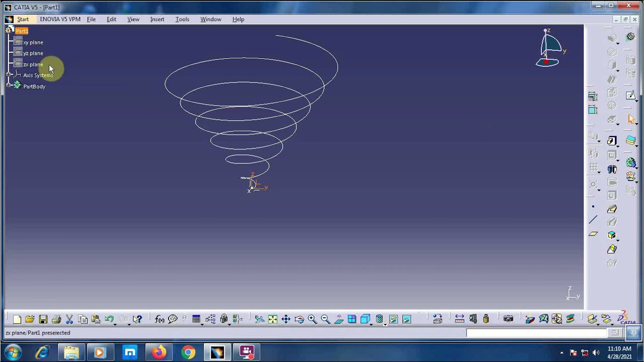The width and height of the screenshot is (644, 362).
Task: Expand the Axis Systems tree node
Action: coord(9,75)
